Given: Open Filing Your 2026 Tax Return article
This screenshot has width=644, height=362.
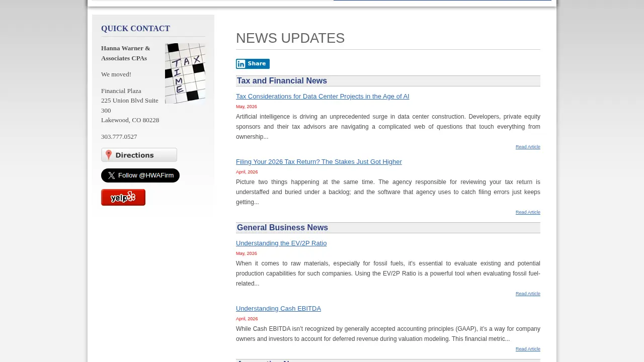Looking at the screenshot, I should [319, 162].
